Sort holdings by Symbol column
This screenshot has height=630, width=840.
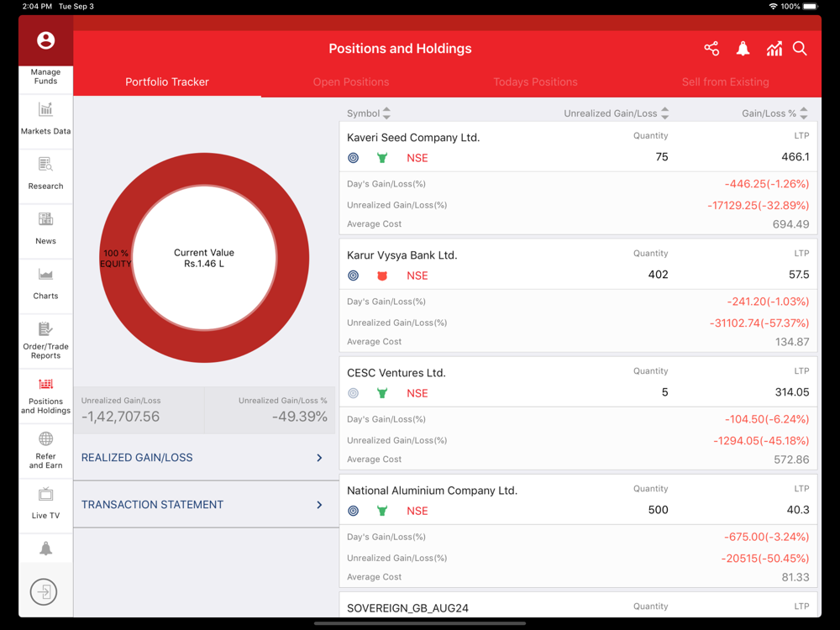(369, 113)
